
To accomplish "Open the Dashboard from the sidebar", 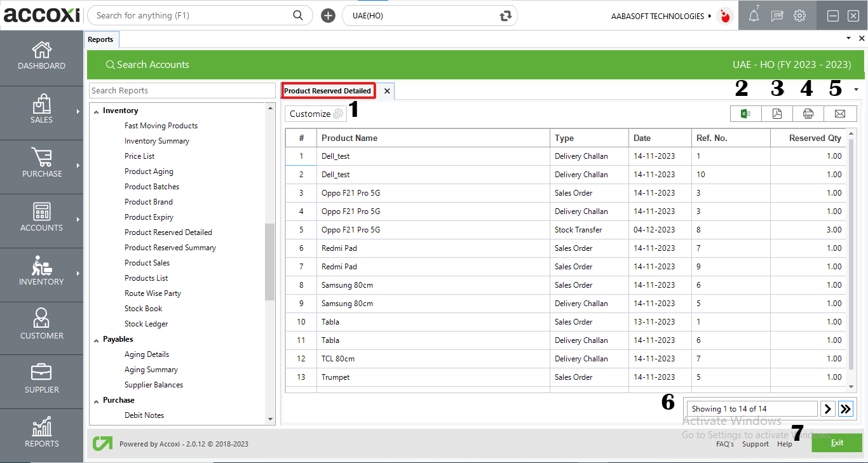I will (x=41, y=57).
